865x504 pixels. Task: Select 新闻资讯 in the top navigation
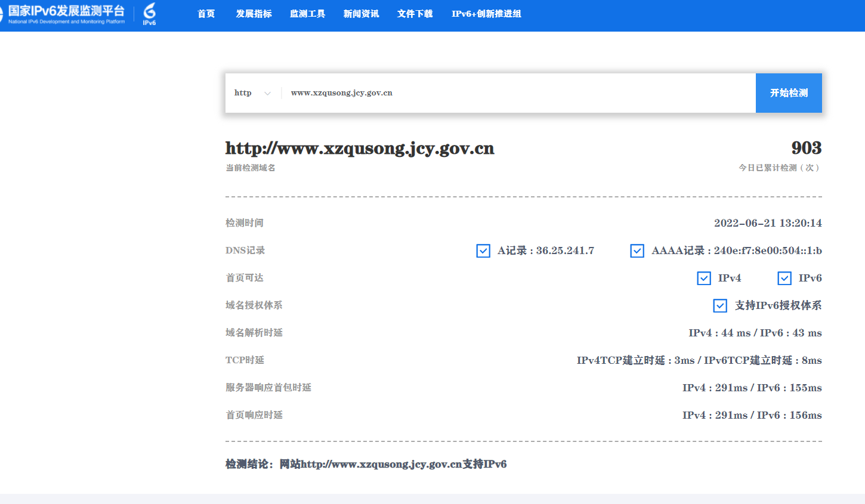pyautogui.click(x=361, y=14)
